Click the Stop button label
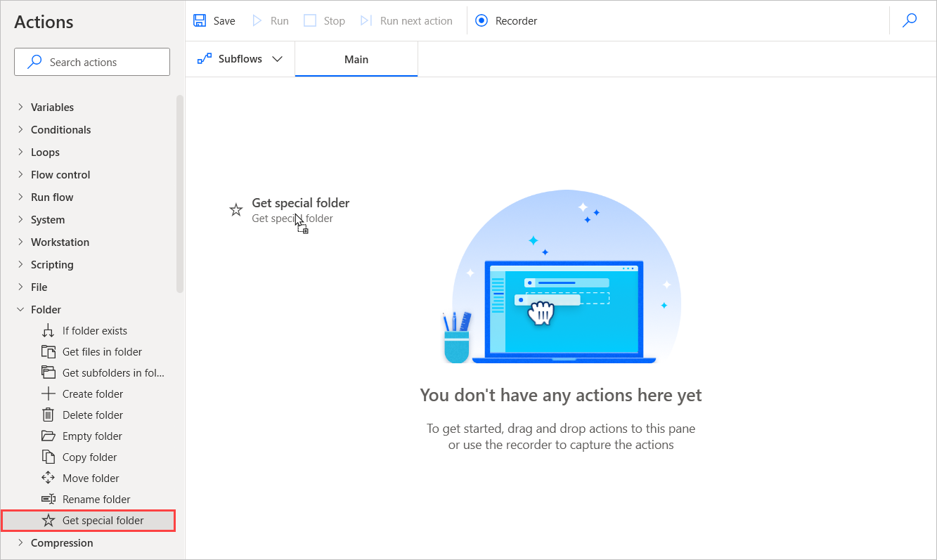This screenshot has height=560, width=937. click(x=335, y=20)
